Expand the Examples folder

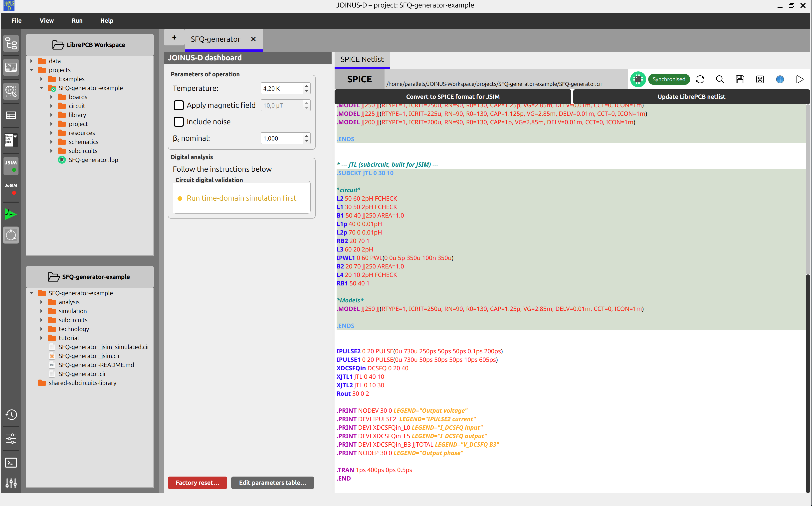point(41,79)
